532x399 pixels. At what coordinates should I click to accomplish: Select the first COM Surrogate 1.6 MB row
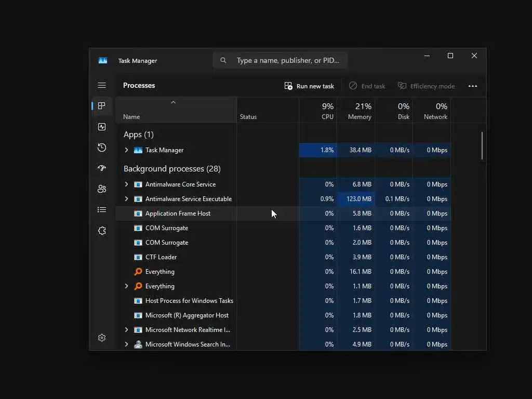(283, 228)
